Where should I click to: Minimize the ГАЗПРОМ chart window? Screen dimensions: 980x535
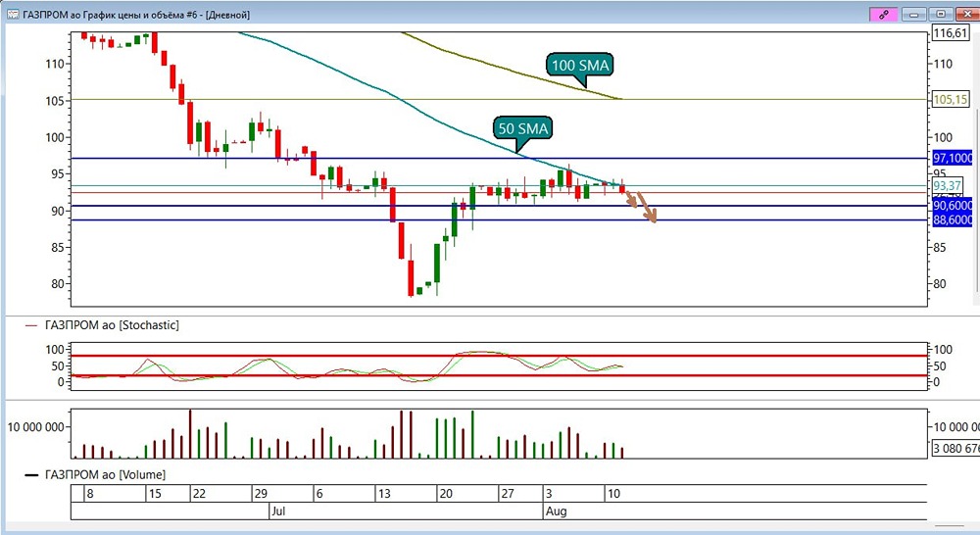913,15
